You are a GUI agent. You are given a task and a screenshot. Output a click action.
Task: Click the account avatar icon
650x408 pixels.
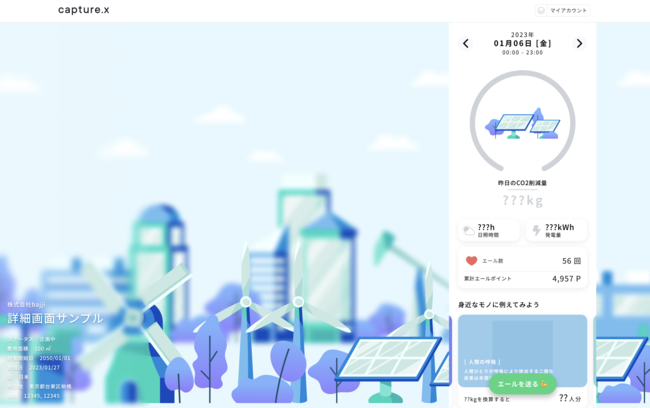(x=541, y=10)
